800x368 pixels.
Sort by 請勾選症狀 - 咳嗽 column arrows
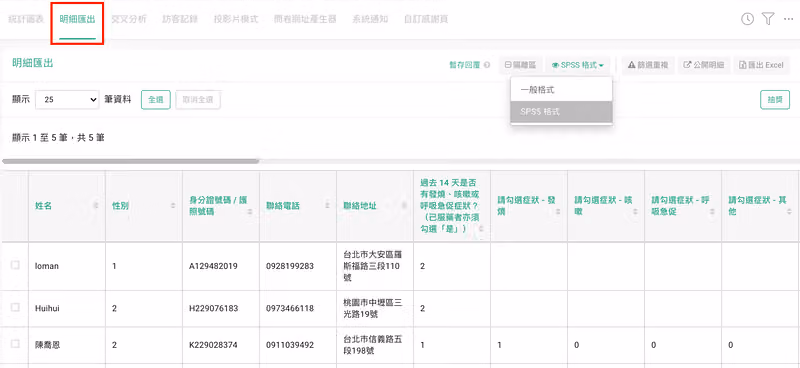635,211
